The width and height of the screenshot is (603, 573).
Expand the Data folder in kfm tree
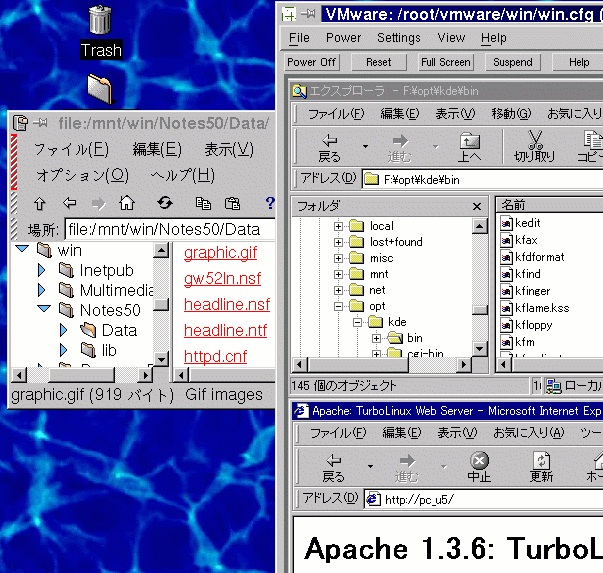[x=64, y=330]
